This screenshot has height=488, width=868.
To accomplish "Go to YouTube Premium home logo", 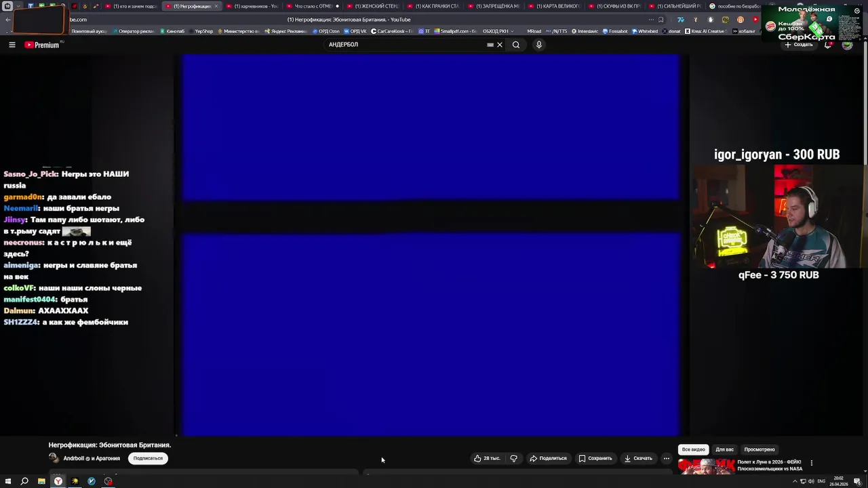I will click(x=42, y=45).
